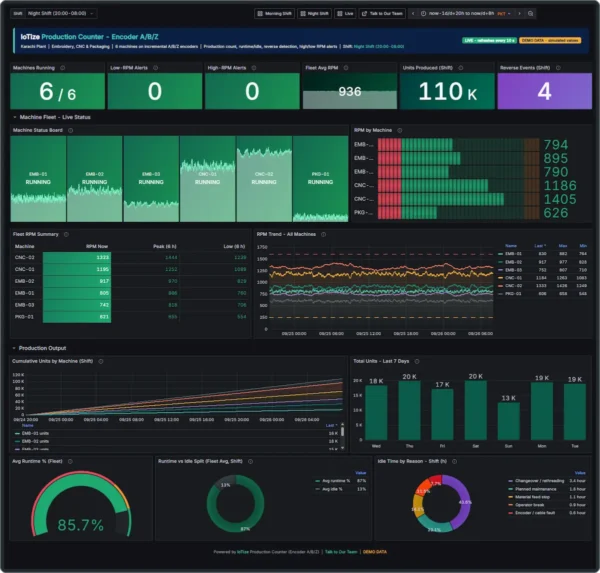Click CNC-02 RUNNING tile in status board
Image resolution: width=600 pixels, height=573 pixels.
264,179
